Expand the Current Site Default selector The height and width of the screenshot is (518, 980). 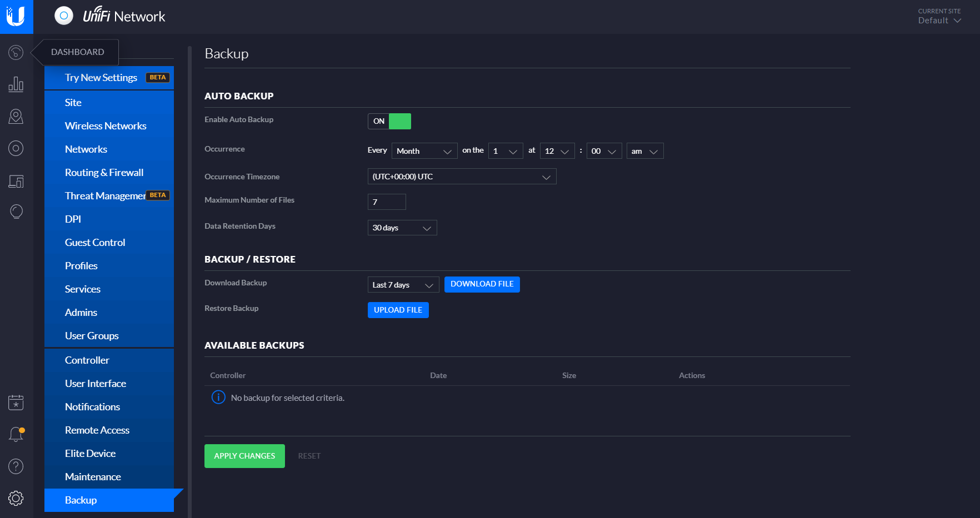(939, 21)
